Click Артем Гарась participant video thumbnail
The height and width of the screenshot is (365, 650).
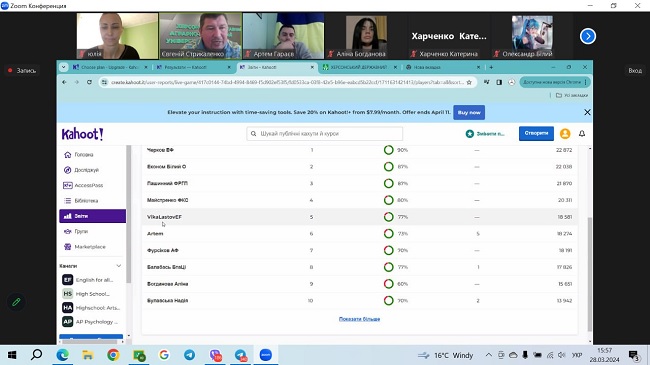click(284, 36)
